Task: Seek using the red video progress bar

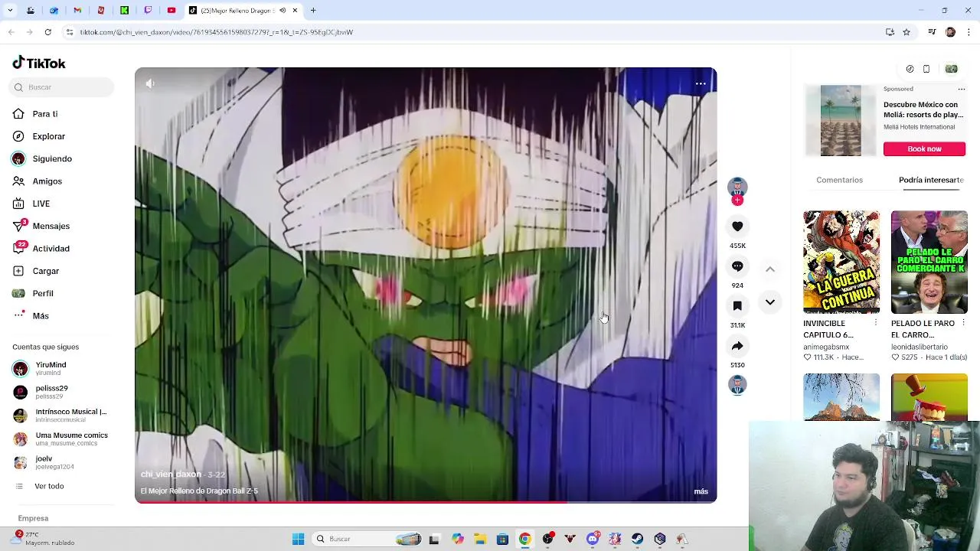Action: click(426, 502)
